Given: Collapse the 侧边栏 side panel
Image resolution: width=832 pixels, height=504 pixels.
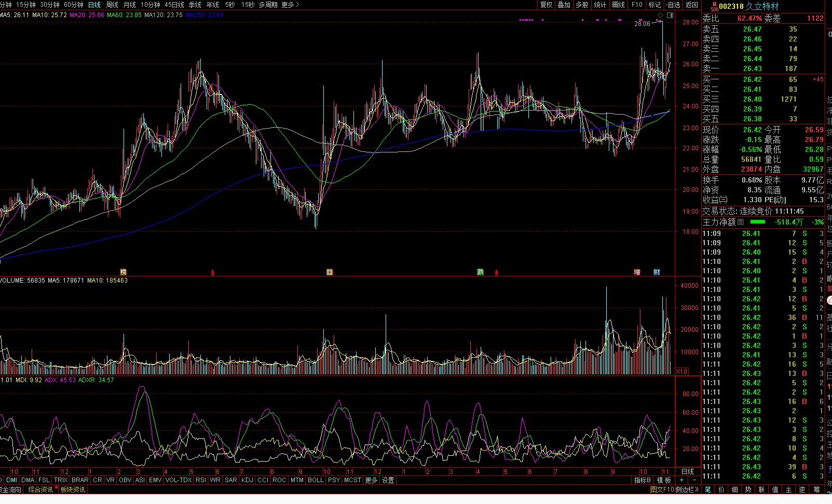Looking at the screenshot, I should (x=688, y=489).
